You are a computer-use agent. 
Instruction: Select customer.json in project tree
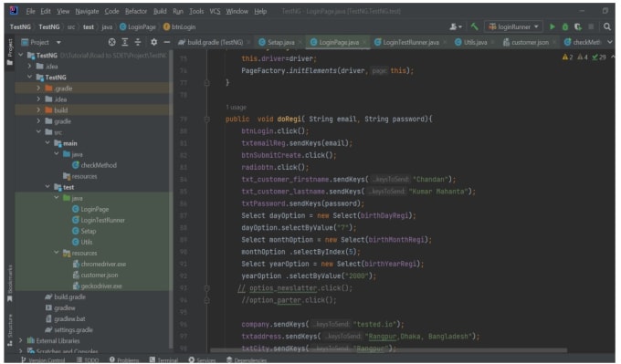click(x=99, y=275)
